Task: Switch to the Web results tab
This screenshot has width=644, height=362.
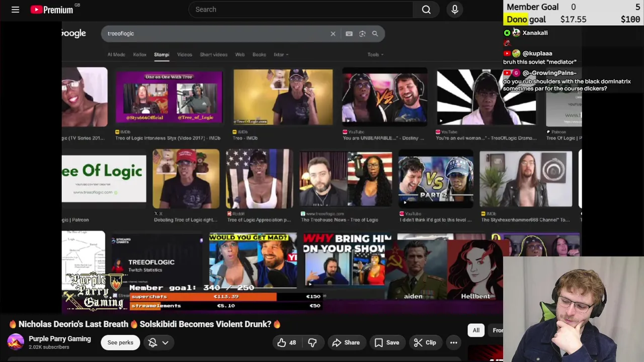Action: coord(240,54)
